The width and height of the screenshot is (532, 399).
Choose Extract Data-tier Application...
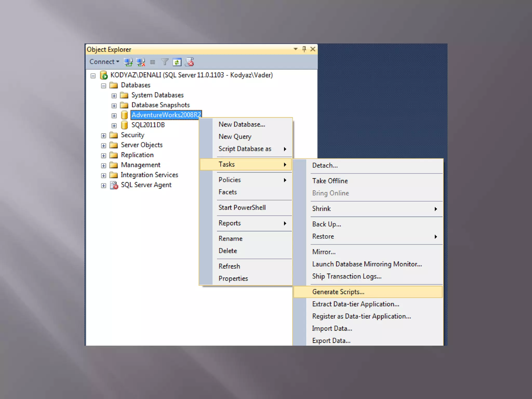[368, 304]
